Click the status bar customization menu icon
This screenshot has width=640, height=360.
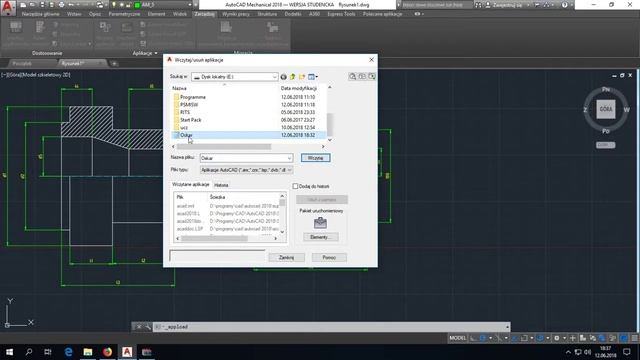(635, 338)
